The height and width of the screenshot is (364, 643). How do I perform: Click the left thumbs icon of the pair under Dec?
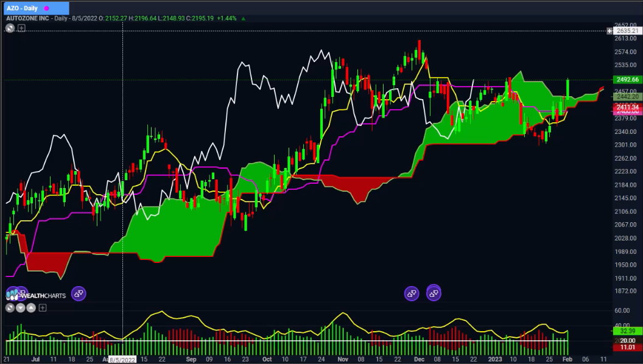pos(412,293)
